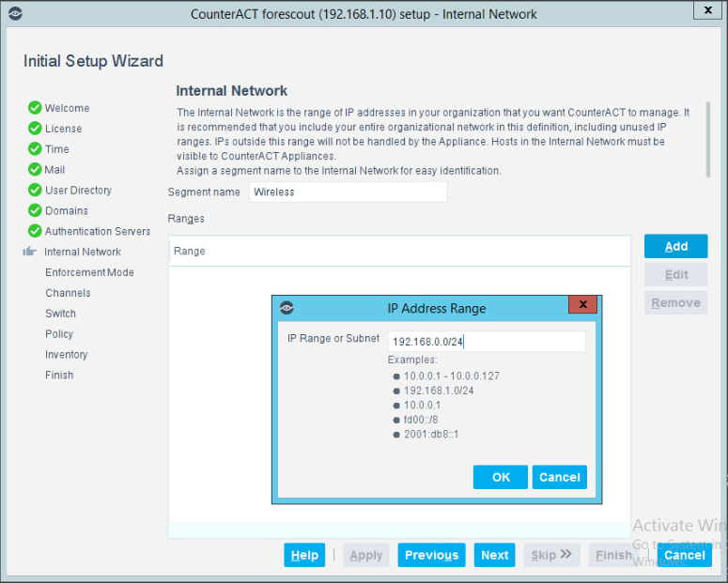
Task: Click the CounterACT logo in IP Address Range dialog
Action: click(287, 308)
